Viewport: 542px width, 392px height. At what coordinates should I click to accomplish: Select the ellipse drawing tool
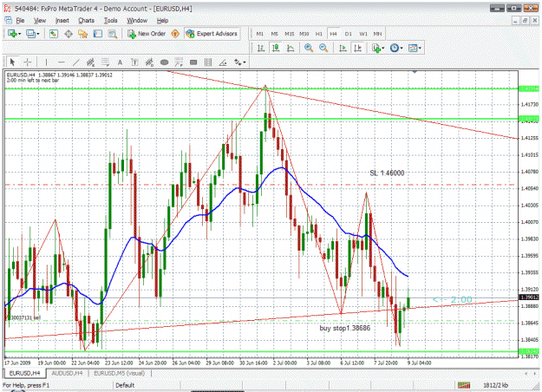click(x=164, y=62)
